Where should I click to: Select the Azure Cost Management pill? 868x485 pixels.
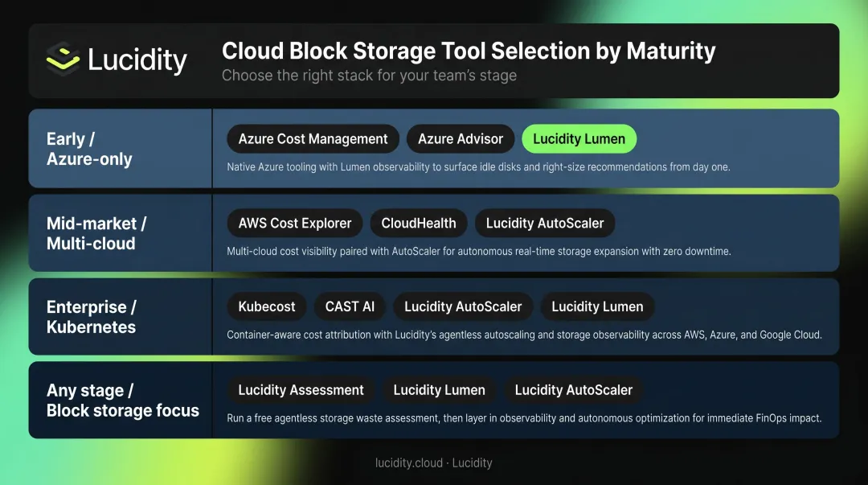pyautogui.click(x=313, y=139)
